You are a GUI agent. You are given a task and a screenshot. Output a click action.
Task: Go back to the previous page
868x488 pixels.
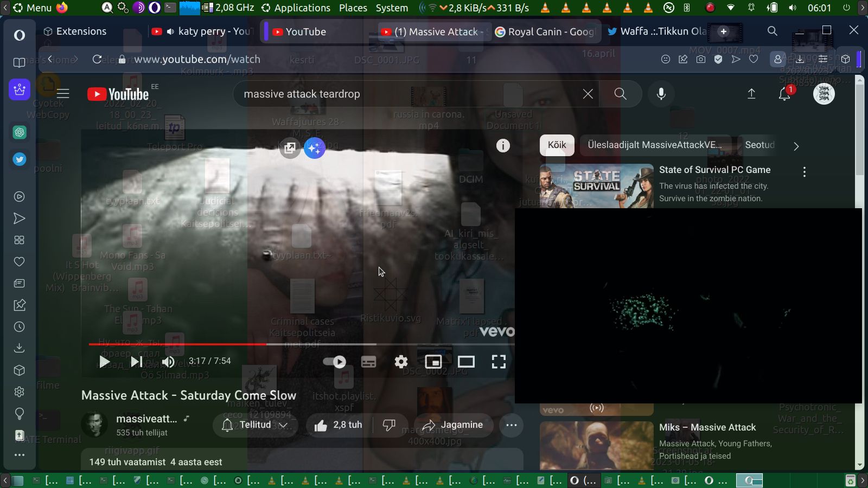[x=50, y=59]
